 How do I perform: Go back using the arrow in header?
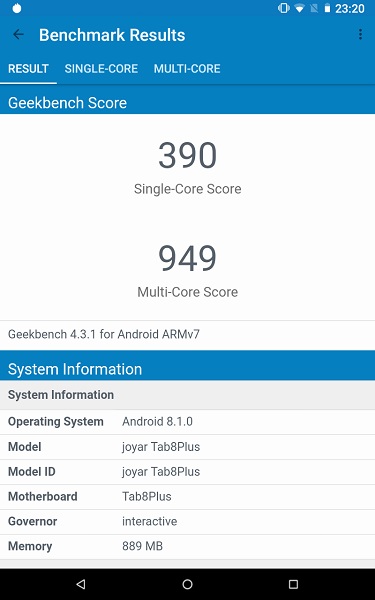pyautogui.click(x=18, y=35)
